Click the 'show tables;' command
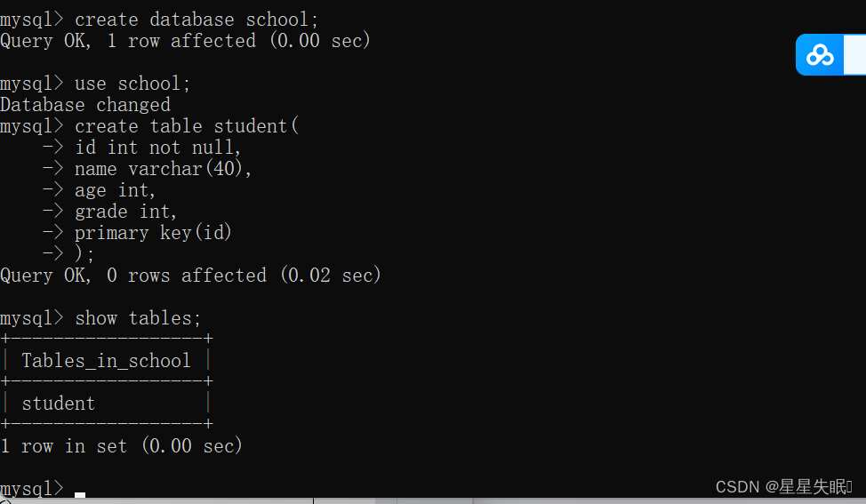The height and width of the screenshot is (504, 866). [x=138, y=318]
